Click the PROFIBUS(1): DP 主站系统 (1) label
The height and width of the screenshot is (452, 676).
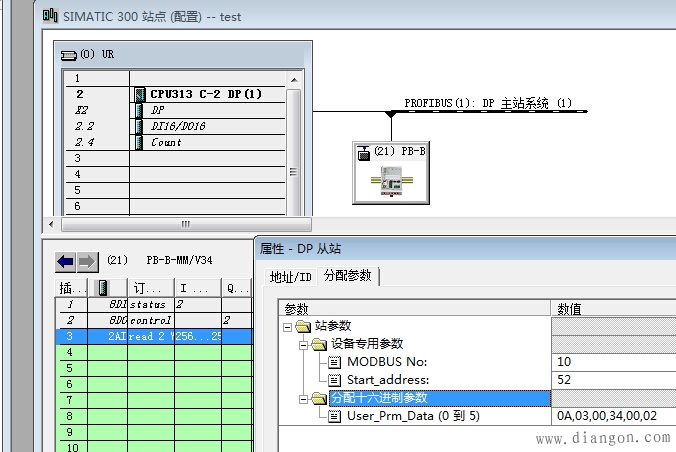[488, 103]
